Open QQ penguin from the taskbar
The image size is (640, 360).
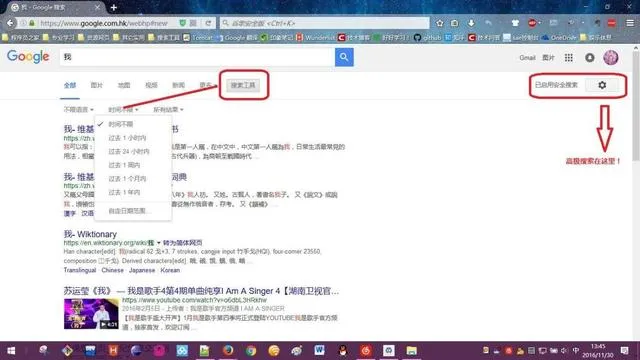(x=342, y=351)
